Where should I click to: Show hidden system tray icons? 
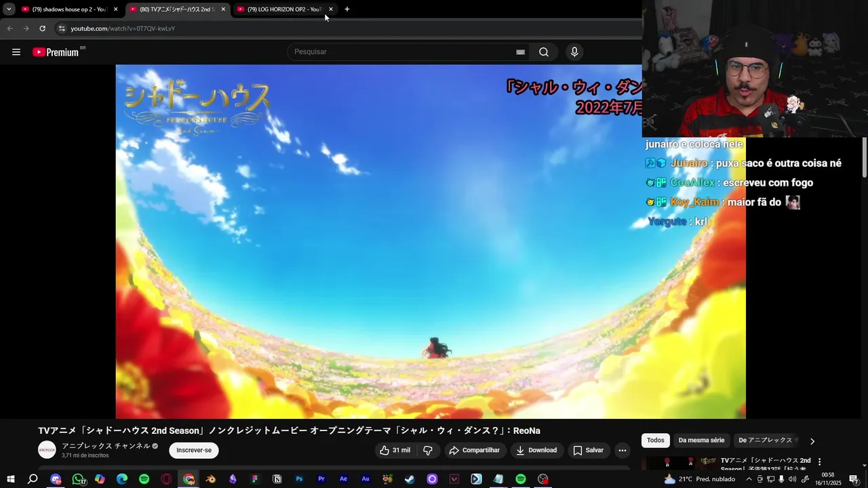click(x=749, y=479)
